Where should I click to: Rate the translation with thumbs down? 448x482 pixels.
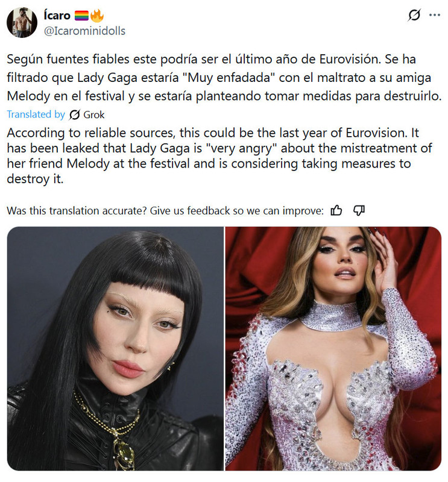[x=359, y=210]
